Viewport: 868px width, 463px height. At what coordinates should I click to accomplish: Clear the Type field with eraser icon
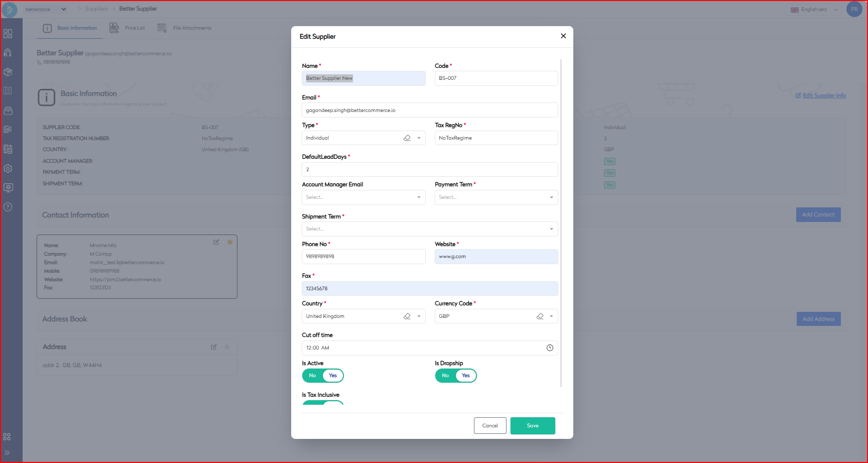[x=407, y=138]
